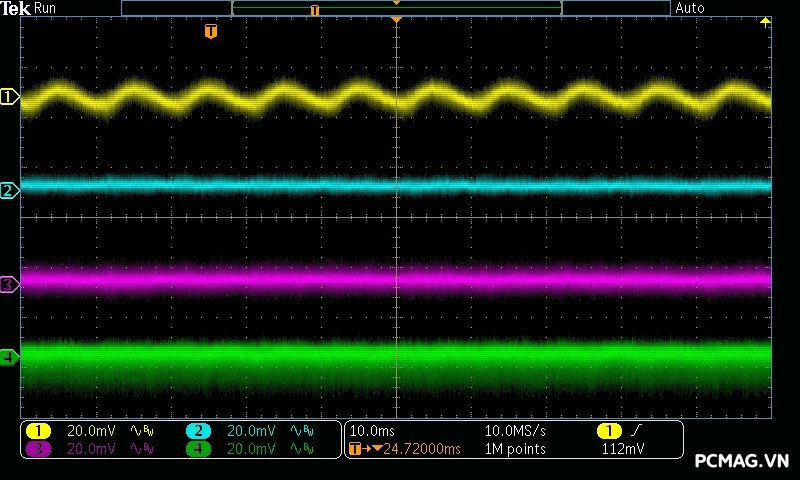
Task: Open the 10.0ms horizontal scale setting
Action: pyautogui.click(x=370, y=431)
